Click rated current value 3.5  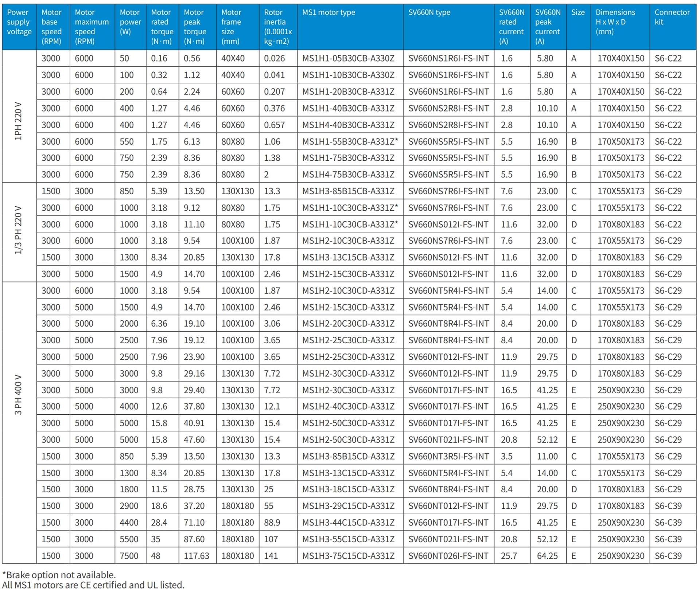tap(506, 456)
